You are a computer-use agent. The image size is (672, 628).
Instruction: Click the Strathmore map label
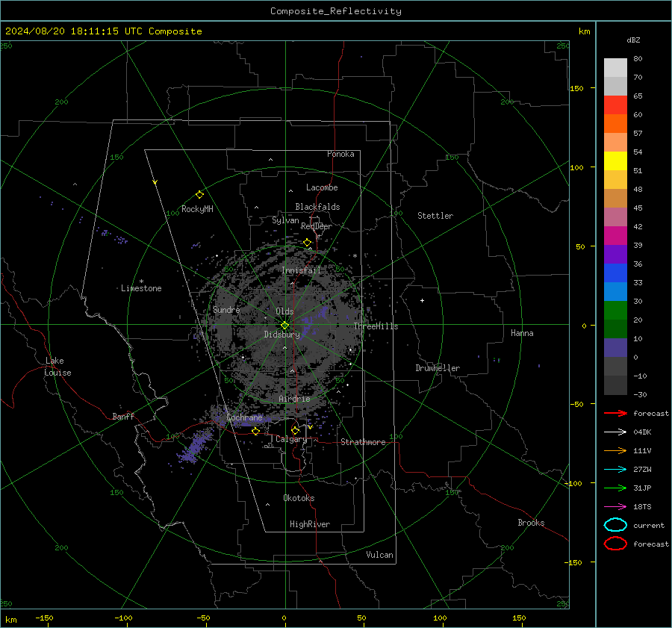click(363, 442)
